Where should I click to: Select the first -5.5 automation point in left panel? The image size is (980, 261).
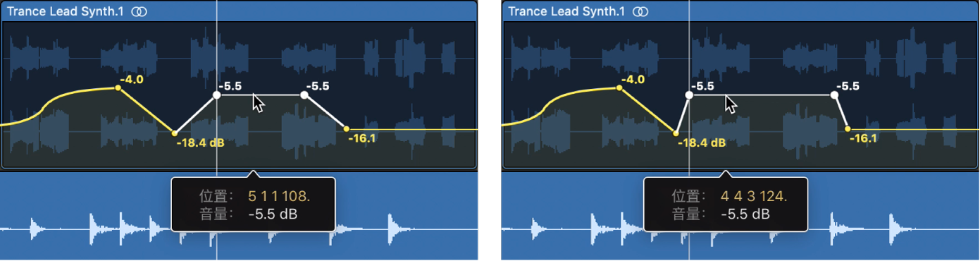[217, 95]
